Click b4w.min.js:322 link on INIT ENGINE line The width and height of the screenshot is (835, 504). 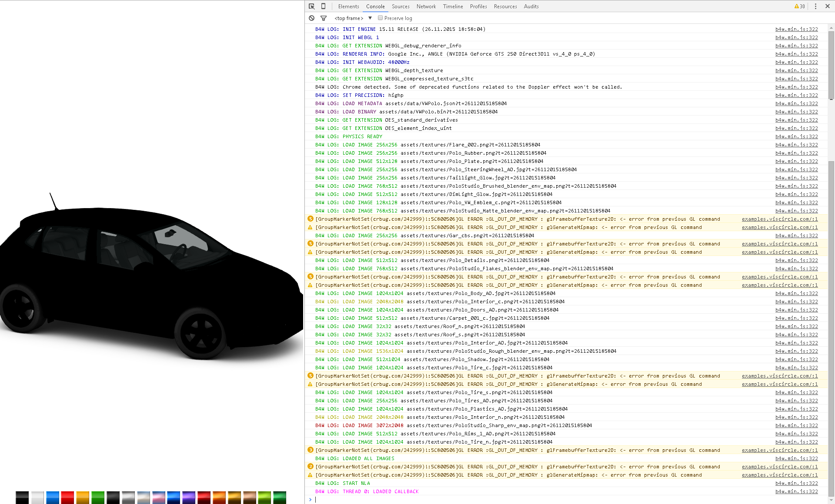(x=796, y=29)
